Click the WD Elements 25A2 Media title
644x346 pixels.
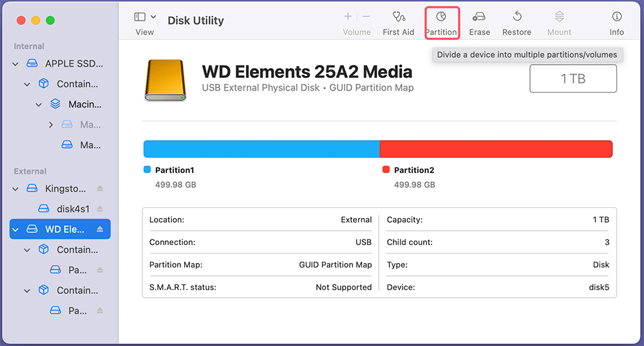pos(307,72)
